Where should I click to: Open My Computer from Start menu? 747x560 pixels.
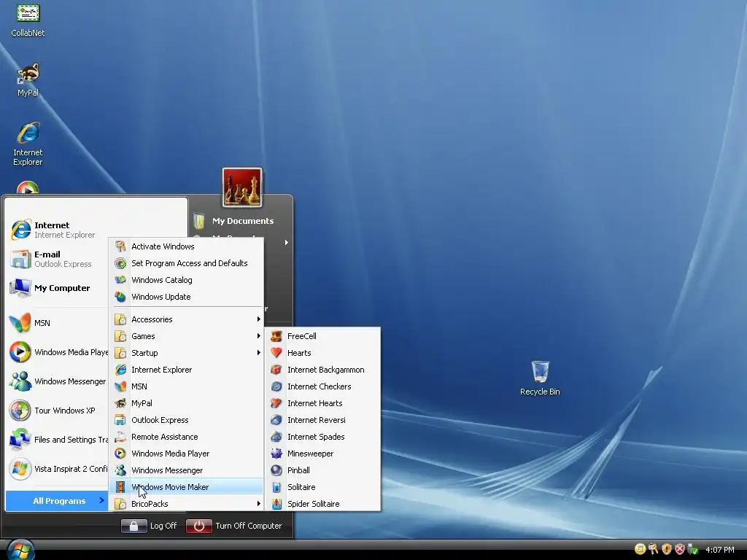point(58,288)
